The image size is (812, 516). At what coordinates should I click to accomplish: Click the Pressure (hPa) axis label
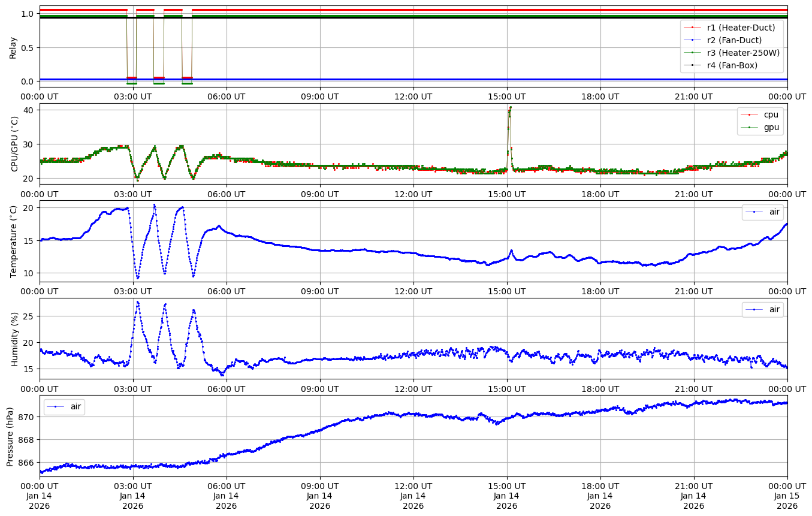10,436
